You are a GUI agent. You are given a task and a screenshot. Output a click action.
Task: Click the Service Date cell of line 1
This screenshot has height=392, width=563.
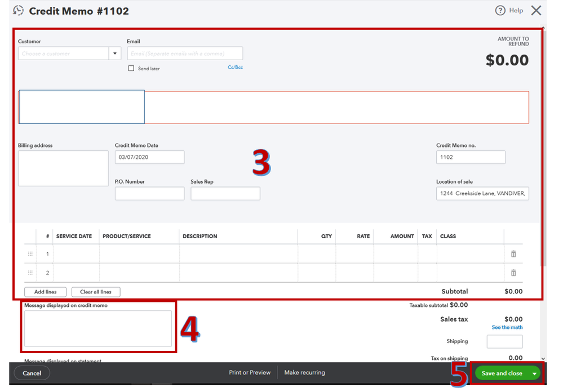tap(76, 254)
